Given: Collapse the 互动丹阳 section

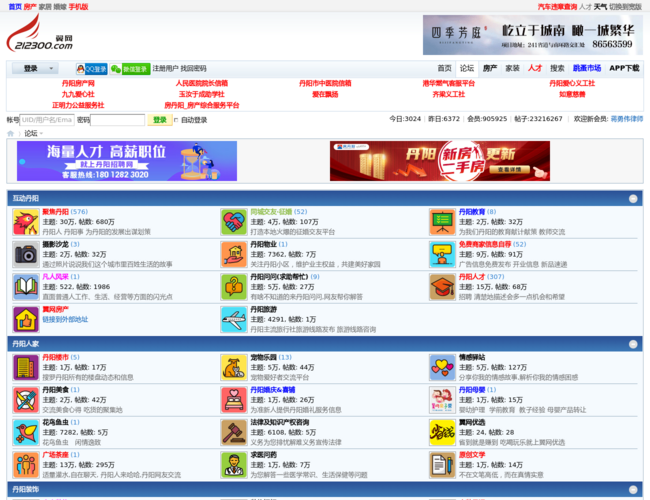Looking at the screenshot, I should 633,199.
